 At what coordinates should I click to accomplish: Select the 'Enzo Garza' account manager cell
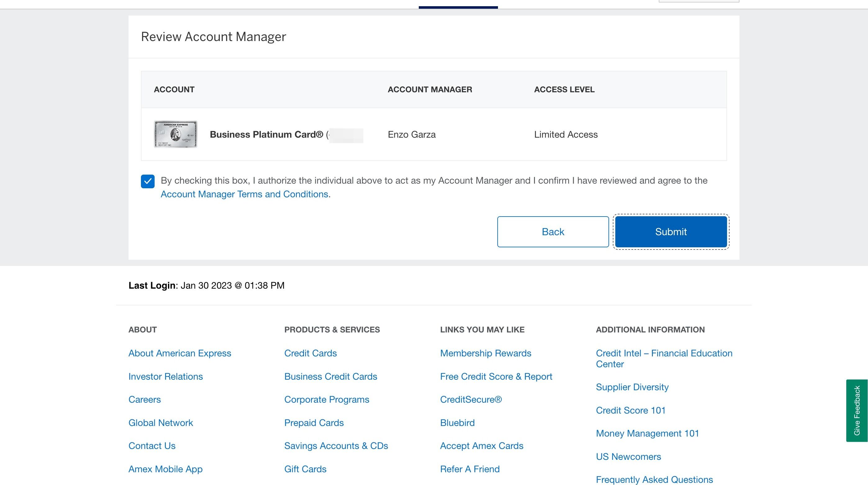tap(411, 135)
